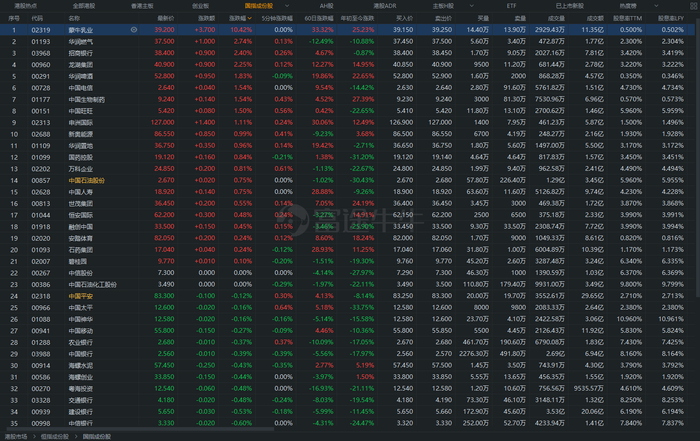This screenshot has width=700, height=441.
Task: Open the 恒指成份股 breadcrumb link
Action: tap(55, 437)
